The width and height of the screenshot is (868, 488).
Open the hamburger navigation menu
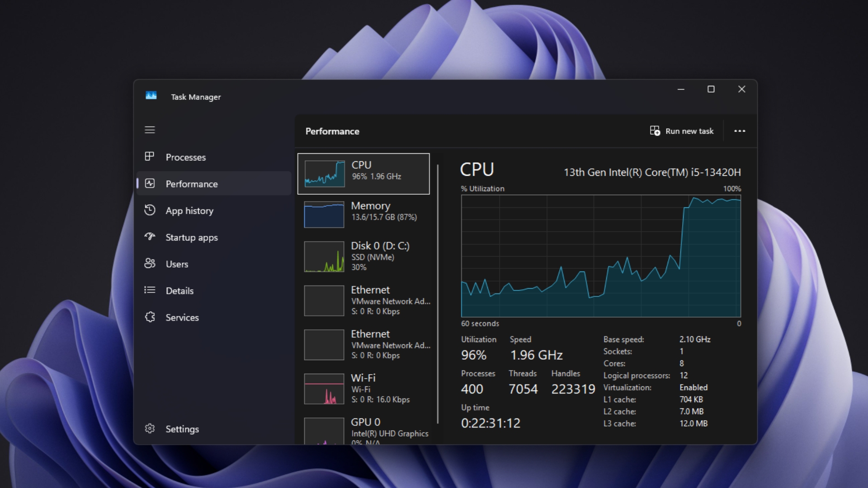pos(150,130)
